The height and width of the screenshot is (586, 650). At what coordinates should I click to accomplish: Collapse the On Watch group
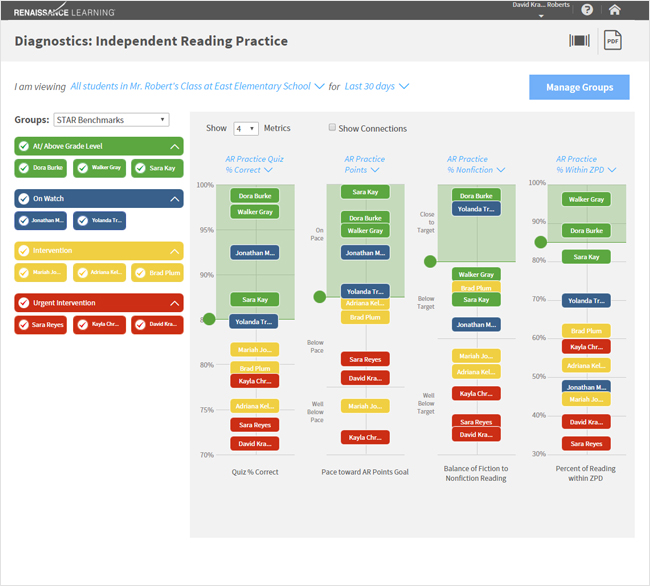pos(175,199)
